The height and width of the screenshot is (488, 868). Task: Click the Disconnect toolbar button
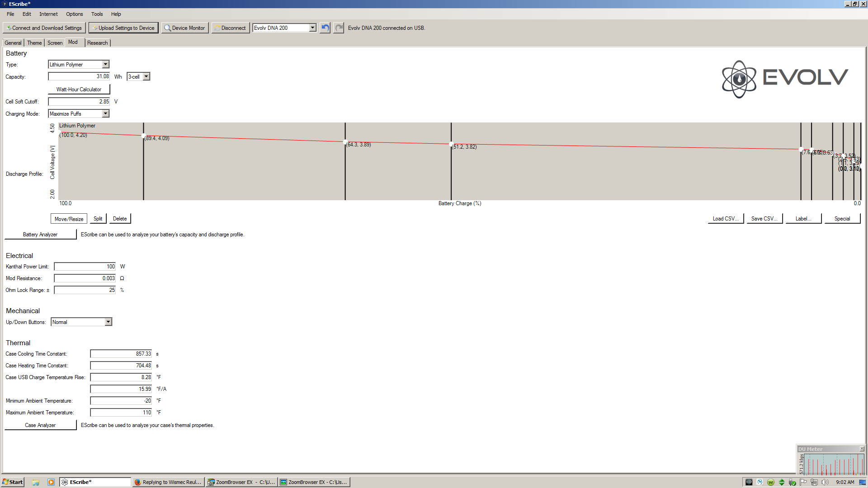coord(230,28)
